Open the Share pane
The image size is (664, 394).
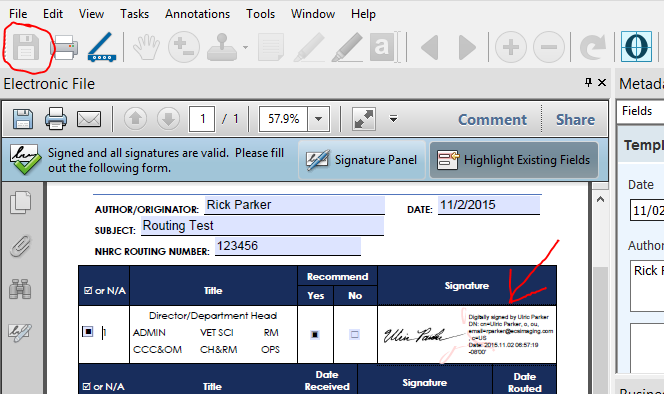click(575, 120)
